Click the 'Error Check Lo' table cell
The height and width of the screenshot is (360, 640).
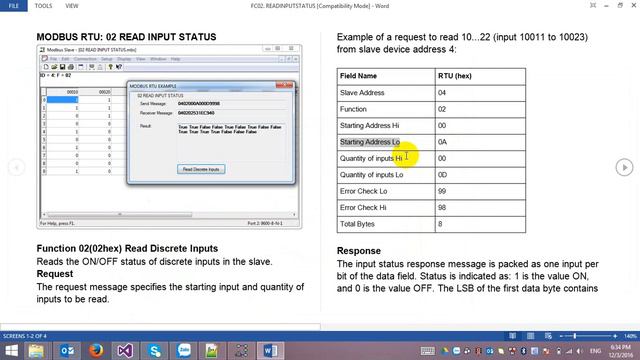pos(386,191)
